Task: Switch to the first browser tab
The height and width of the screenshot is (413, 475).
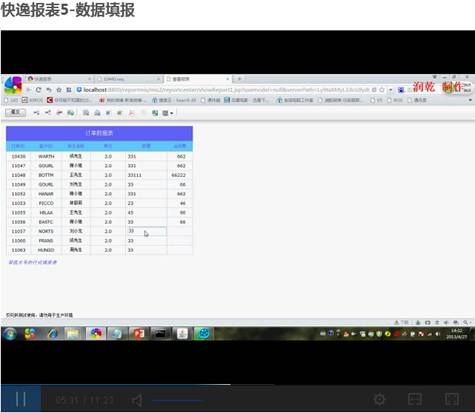Action: pos(59,79)
